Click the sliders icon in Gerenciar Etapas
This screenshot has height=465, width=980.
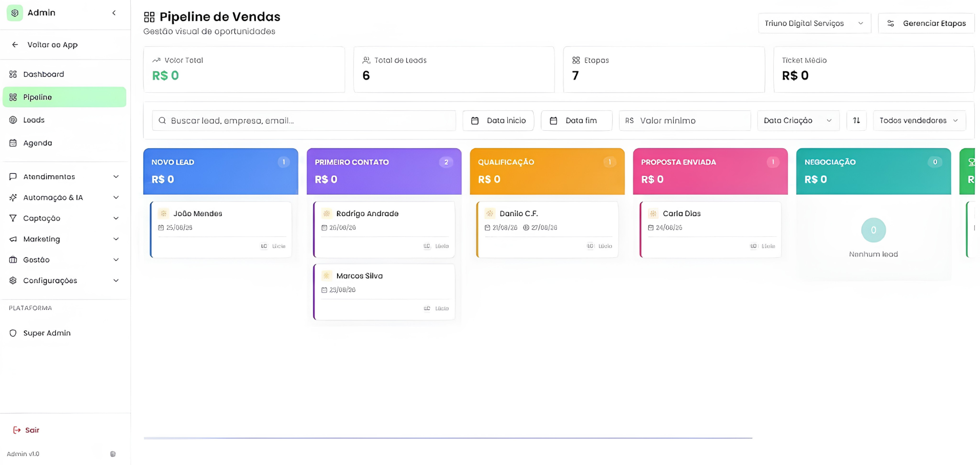(x=891, y=24)
